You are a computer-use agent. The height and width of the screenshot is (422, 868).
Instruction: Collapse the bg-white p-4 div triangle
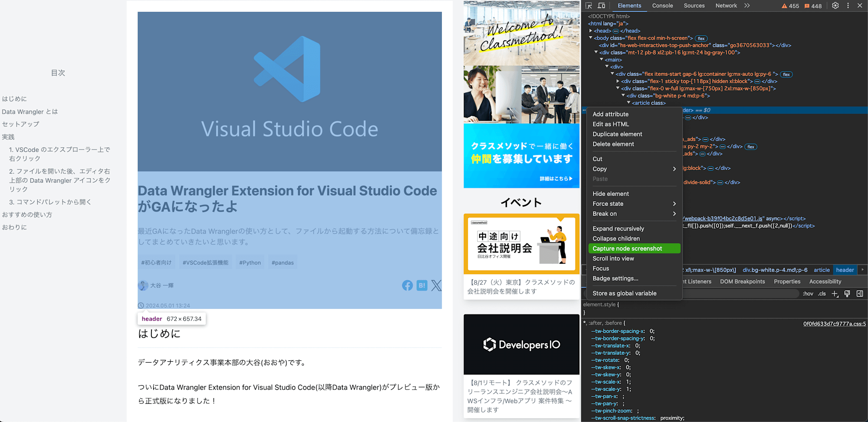(623, 96)
